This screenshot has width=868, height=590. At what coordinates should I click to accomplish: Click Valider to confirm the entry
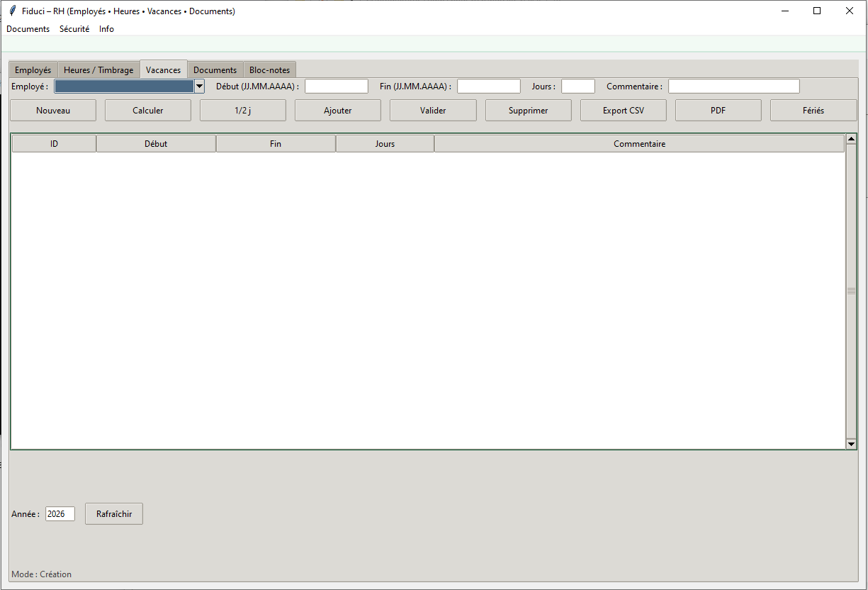(433, 110)
